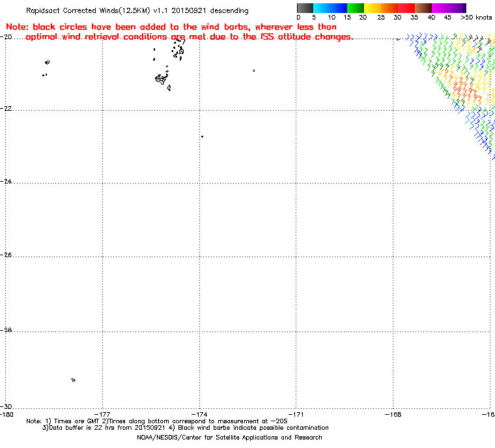Click the cyan 5-10 knots color segment
495x448 pixels.
[x=322, y=8]
